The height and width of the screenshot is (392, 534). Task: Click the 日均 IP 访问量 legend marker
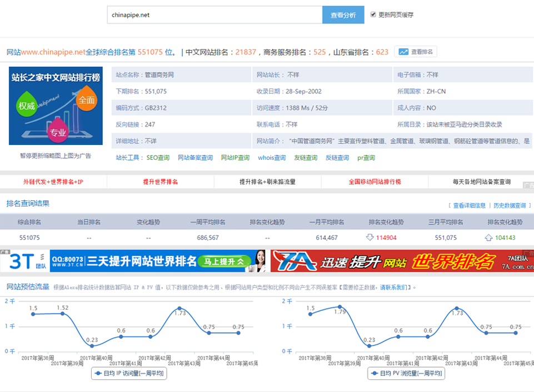(99, 374)
